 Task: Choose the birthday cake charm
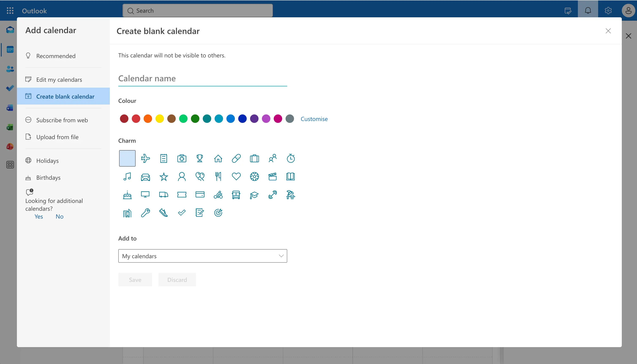(x=127, y=195)
